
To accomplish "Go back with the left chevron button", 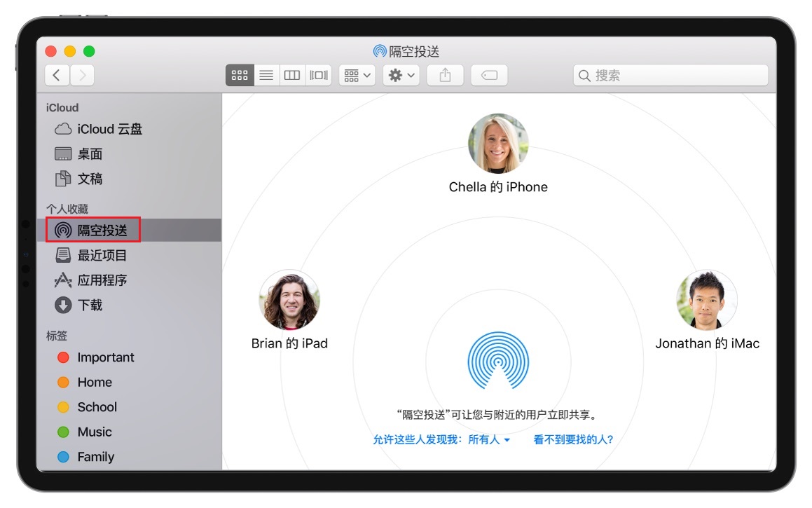I will pos(57,76).
